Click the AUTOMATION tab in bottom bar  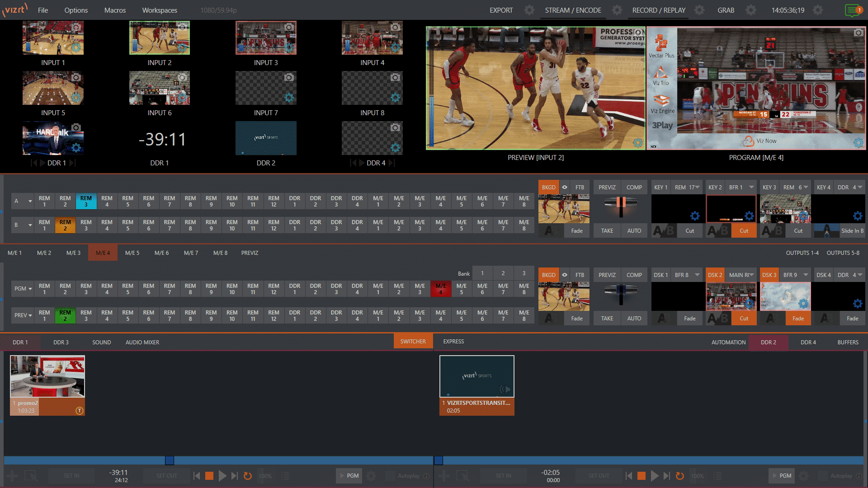729,342
